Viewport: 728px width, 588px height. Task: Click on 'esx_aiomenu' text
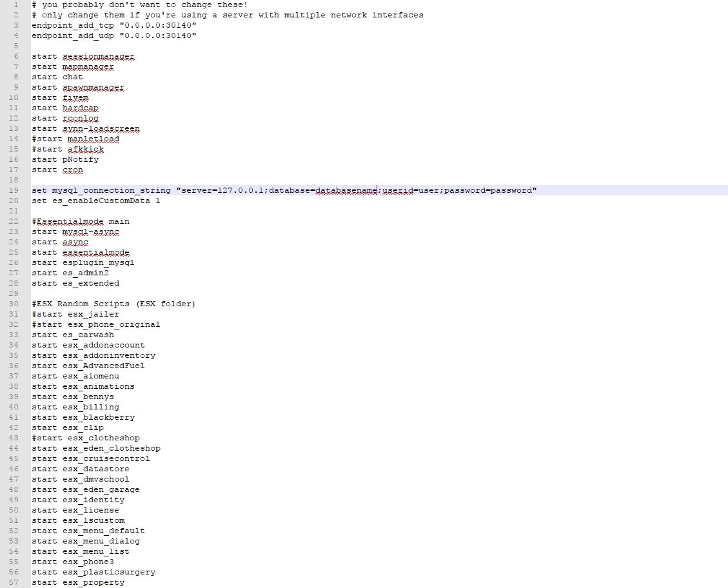click(91, 376)
